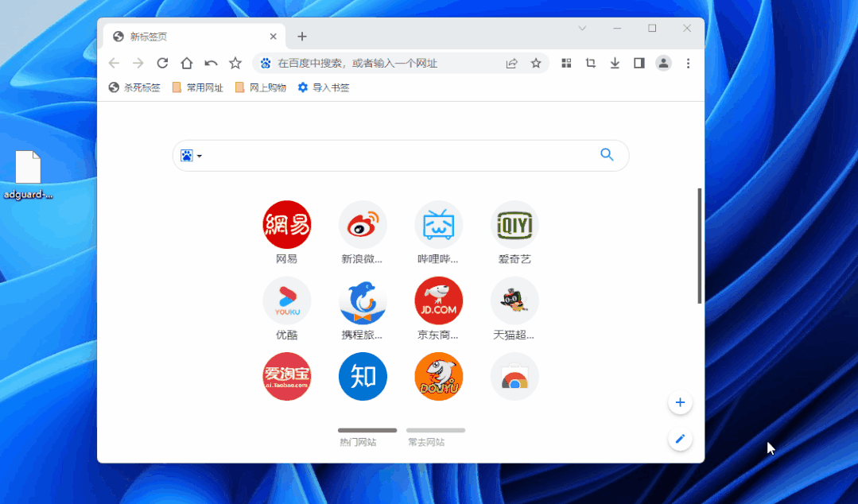Minimize the browser window
The width and height of the screenshot is (858, 504).
pyautogui.click(x=617, y=29)
